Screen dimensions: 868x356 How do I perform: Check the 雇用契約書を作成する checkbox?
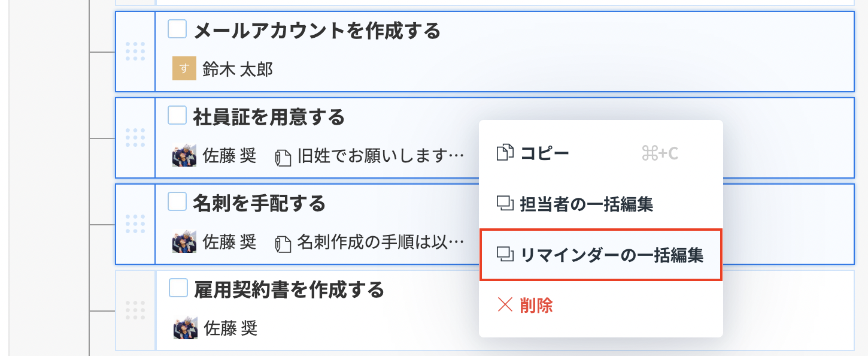(x=177, y=288)
